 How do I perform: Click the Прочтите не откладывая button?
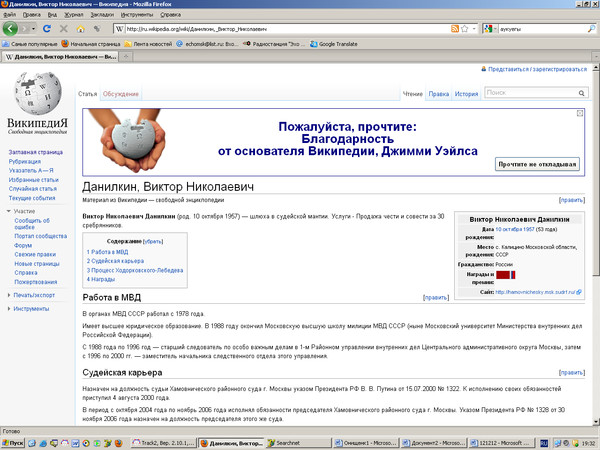pyautogui.click(x=537, y=164)
